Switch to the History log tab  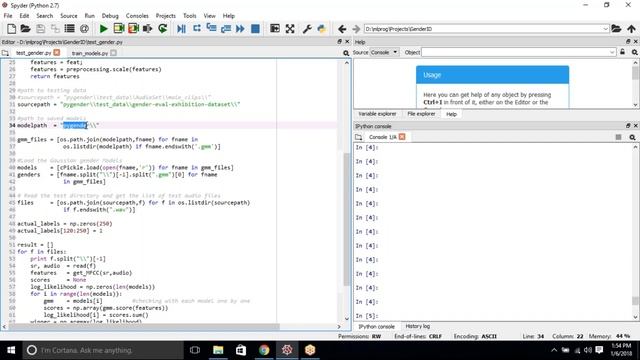(418, 326)
